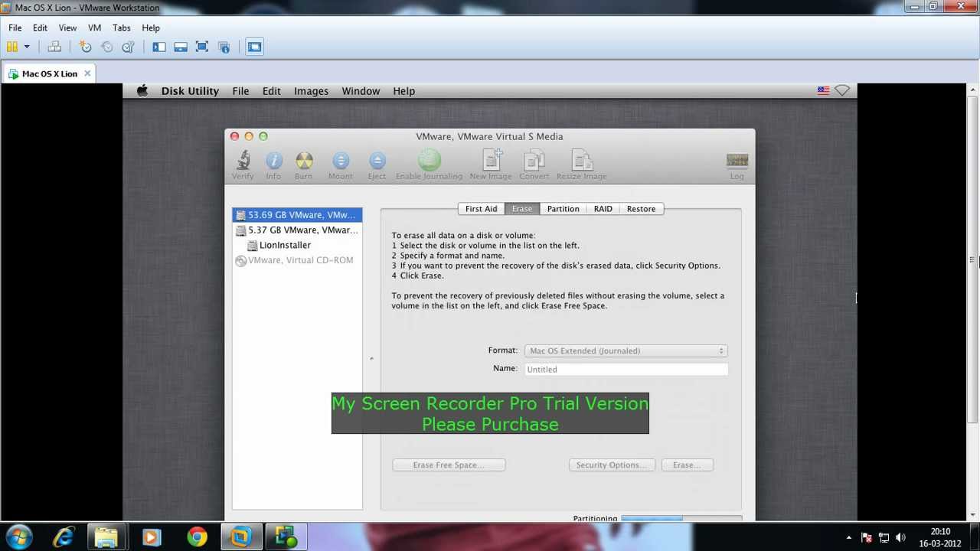The height and width of the screenshot is (551, 980).
Task: Click the Name text field
Action: (x=626, y=369)
